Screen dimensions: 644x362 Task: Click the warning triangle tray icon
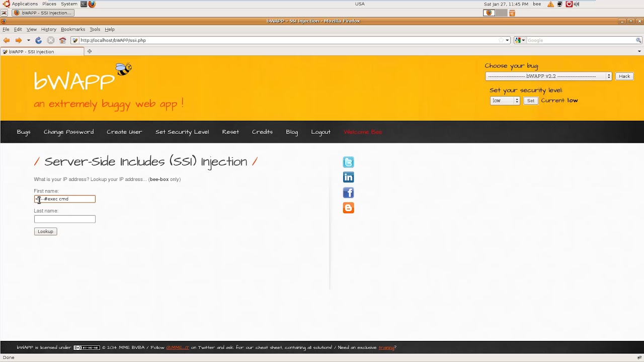click(550, 4)
